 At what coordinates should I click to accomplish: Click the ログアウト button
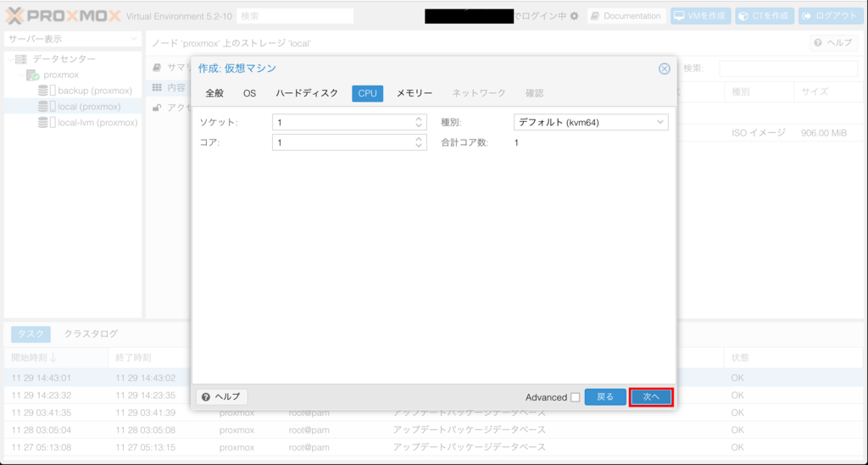coord(831,16)
